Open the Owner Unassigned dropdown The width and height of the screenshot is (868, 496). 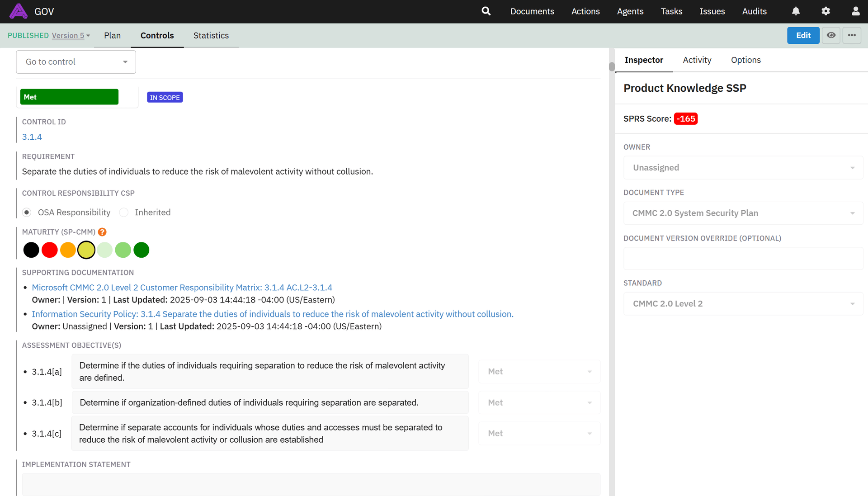point(743,168)
